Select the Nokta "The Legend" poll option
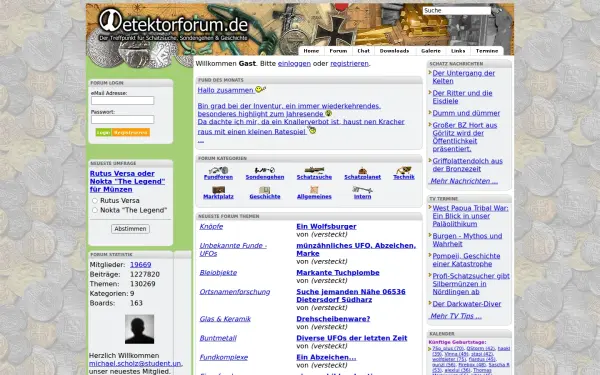Screen dimensions: 600x375 tap(95, 210)
